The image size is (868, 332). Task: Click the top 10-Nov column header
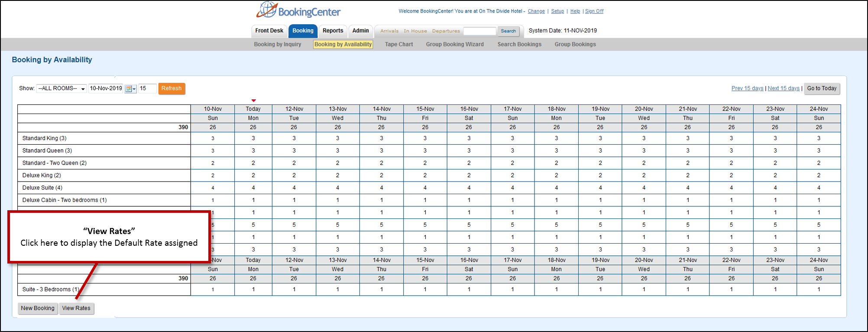pos(213,109)
